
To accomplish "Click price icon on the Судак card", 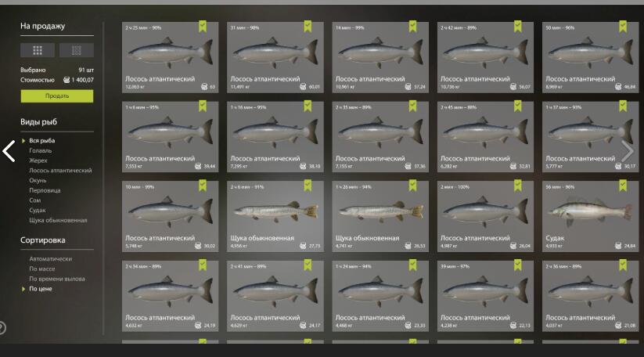I will [x=617, y=246].
